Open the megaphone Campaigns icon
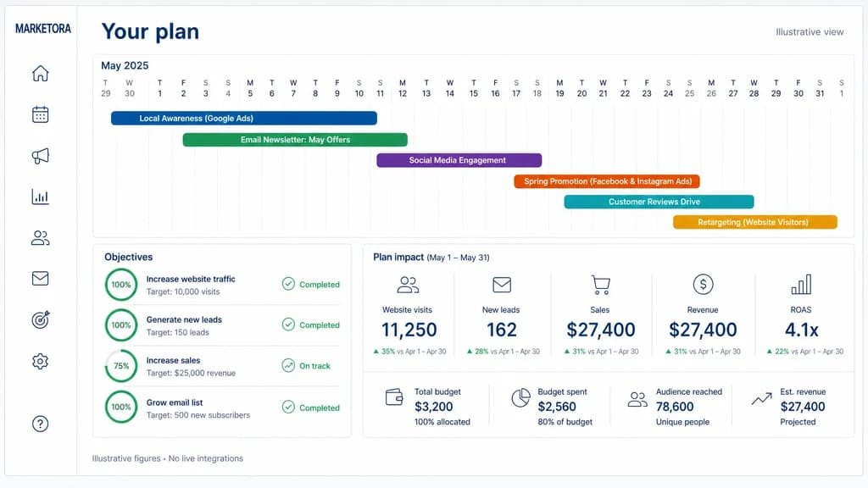The height and width of the screenshot is (488, 868). tap(41, 156)
